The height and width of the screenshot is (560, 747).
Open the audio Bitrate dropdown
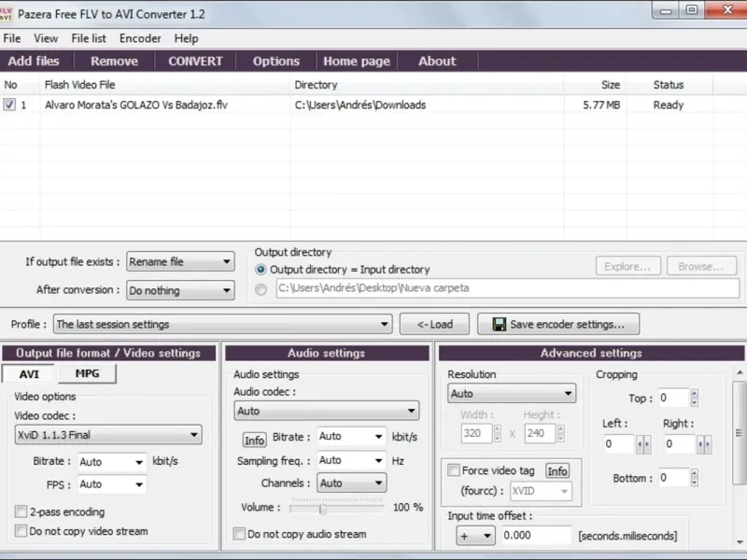pyautogui.click(x=352, y=436)
